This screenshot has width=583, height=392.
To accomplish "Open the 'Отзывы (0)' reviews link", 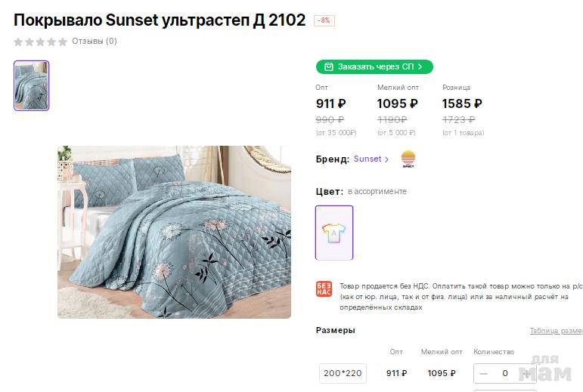I will 95,42.
